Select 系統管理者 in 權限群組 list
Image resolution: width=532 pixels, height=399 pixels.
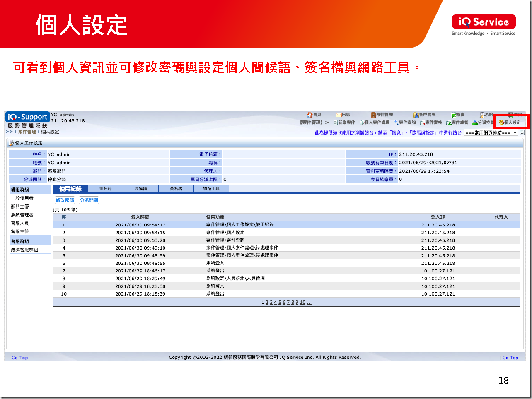point(22,215)
